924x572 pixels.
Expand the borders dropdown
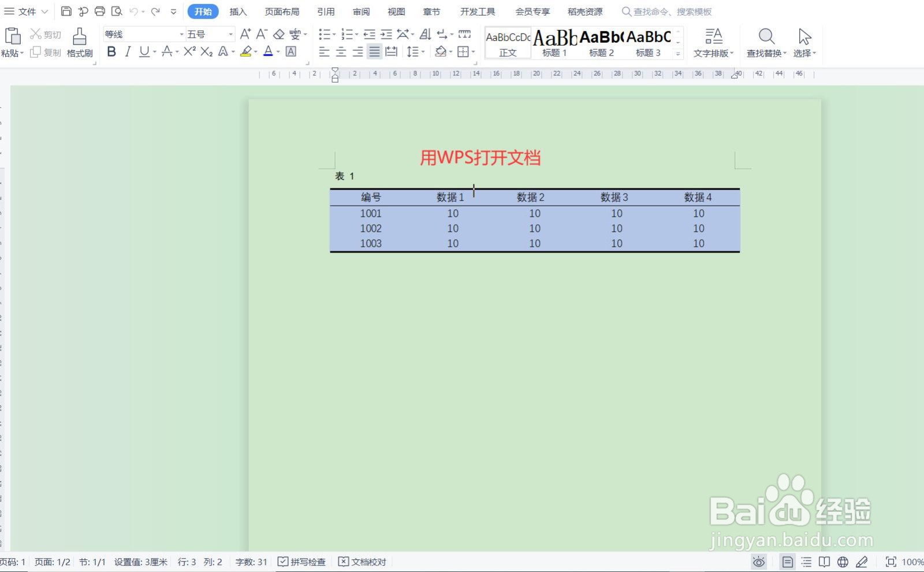pos(474,52)
